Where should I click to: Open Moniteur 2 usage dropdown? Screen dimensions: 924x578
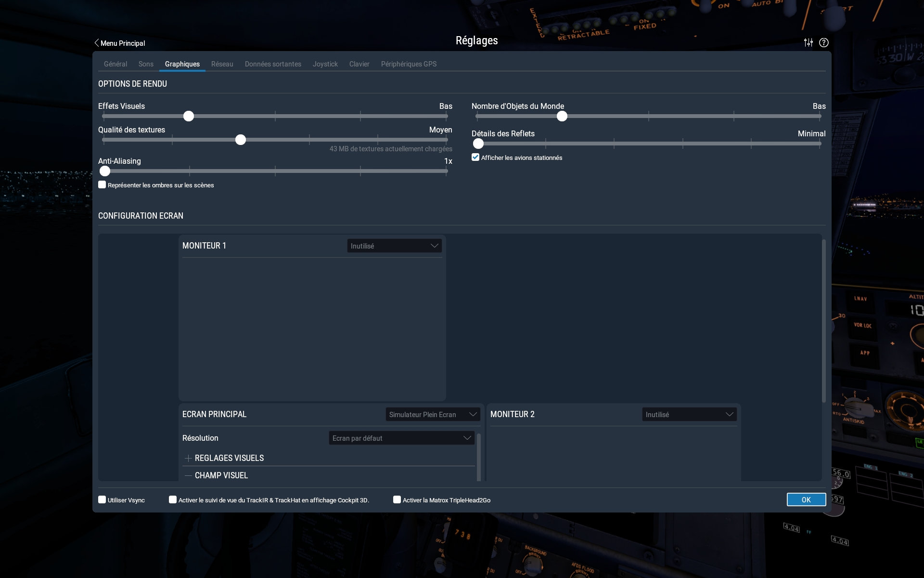click(x=689, y=414)
